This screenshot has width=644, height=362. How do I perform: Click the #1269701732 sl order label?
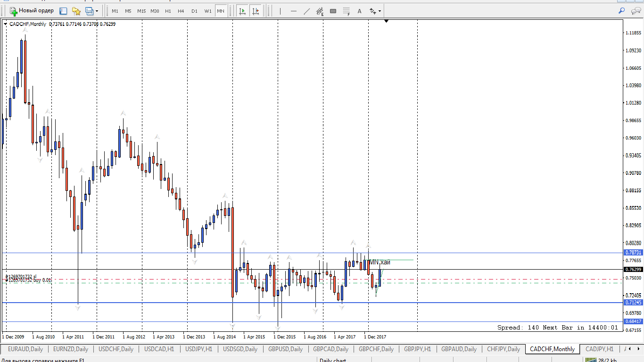[x=21, y=277]
